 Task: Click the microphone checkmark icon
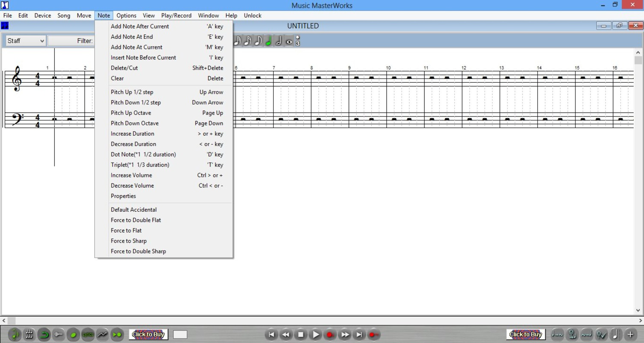[601, 334]
